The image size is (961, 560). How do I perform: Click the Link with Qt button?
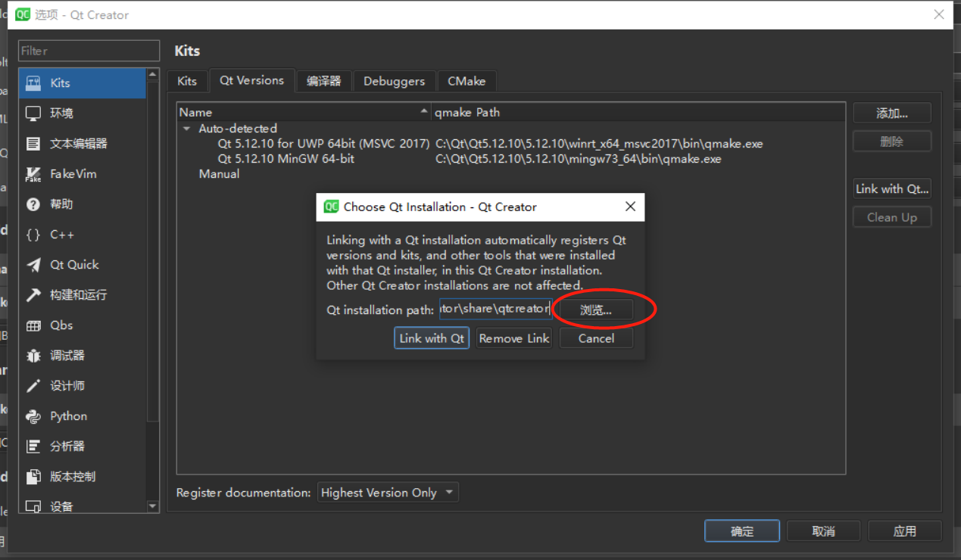(431, 338)
